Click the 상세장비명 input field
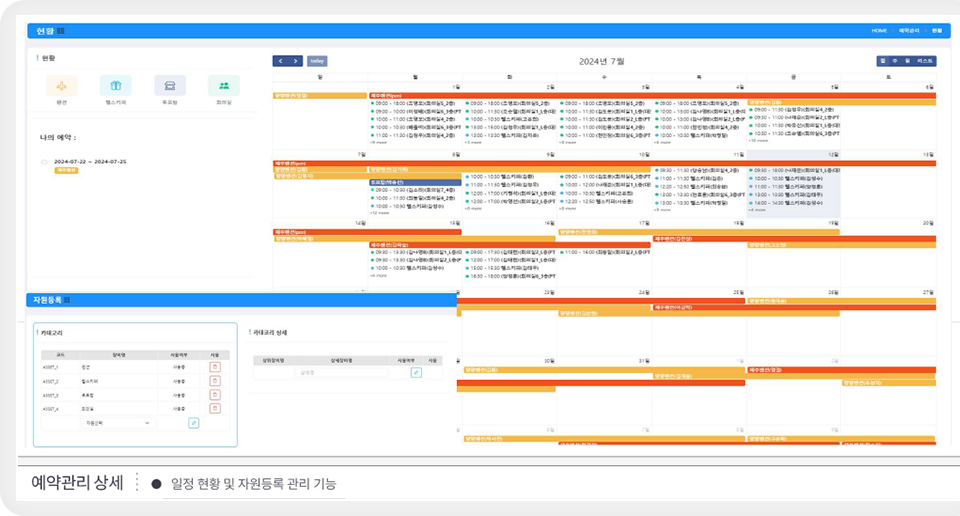Viewport: 960px width, 516px height. [x=340, y=372]
